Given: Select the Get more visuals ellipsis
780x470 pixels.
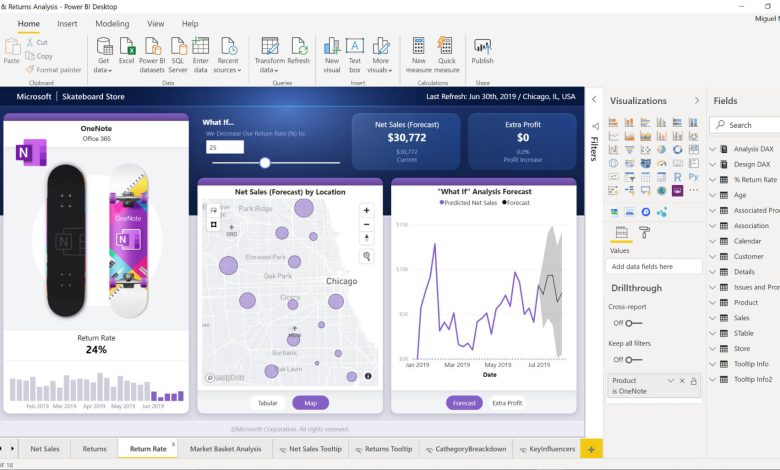Looking at the screenshot, I should (x=693, y=190).
